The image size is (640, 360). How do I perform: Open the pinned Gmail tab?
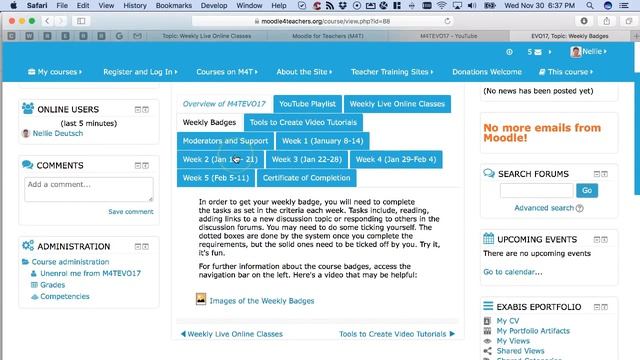click(137, 36)
